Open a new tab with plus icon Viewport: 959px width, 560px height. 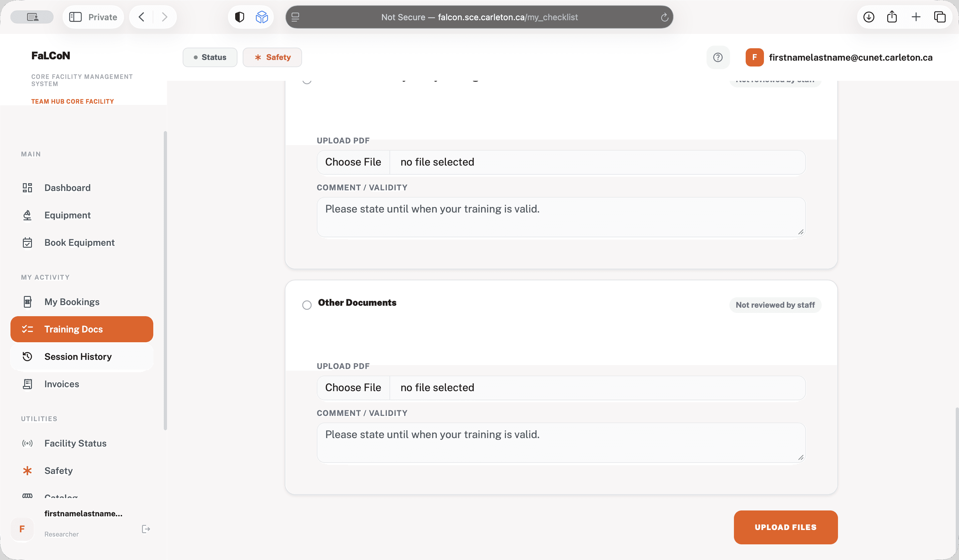(x=916, y=17)
